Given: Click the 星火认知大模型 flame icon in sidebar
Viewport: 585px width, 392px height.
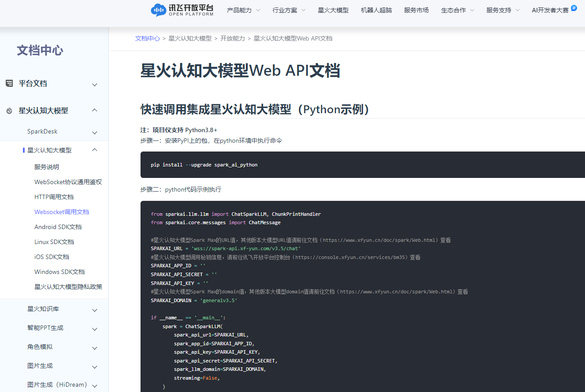Looking at the screenshot, I should pyautogui.click(x=9, y=111).
